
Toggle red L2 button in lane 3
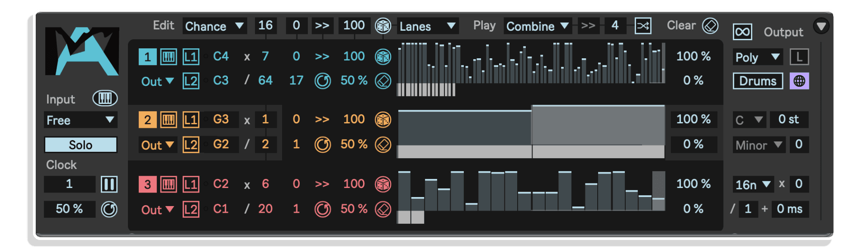coord(191,209)
